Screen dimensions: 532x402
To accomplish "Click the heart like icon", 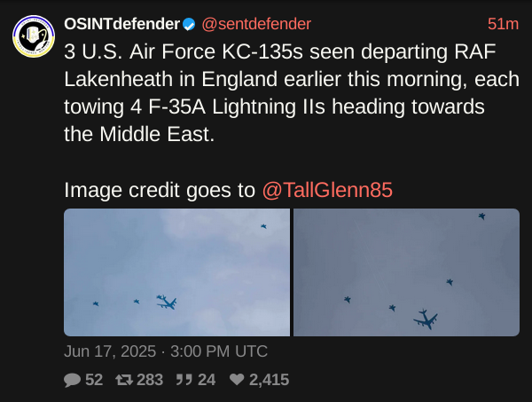I will (x=237, y=379).
